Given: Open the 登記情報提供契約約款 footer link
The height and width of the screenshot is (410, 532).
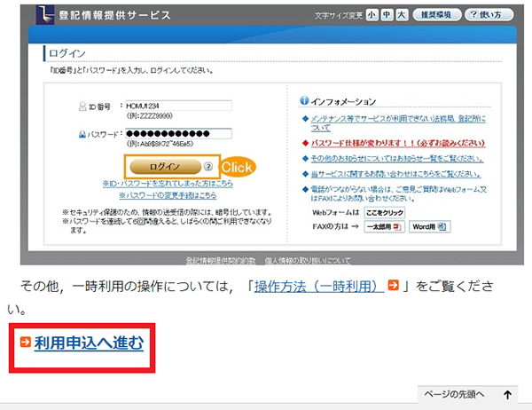Looking at the screenshot, I should tap(221, 261).
